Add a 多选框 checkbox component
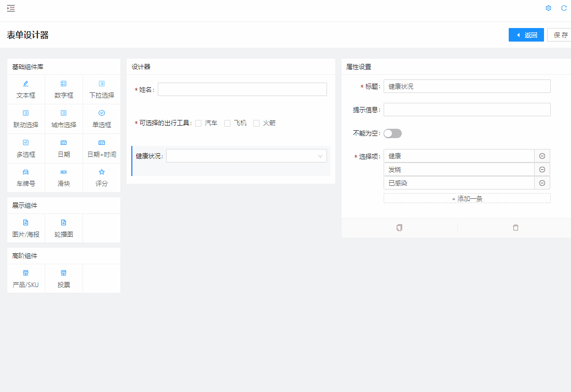The image size is (571, 392). click(26, 148)
